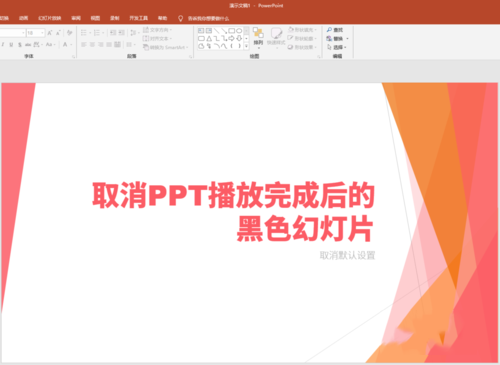The width and height of the screenshot is (500, 365).
Task: Open 形状效果 (Shape Effects) menu
Action: [302, 47]
